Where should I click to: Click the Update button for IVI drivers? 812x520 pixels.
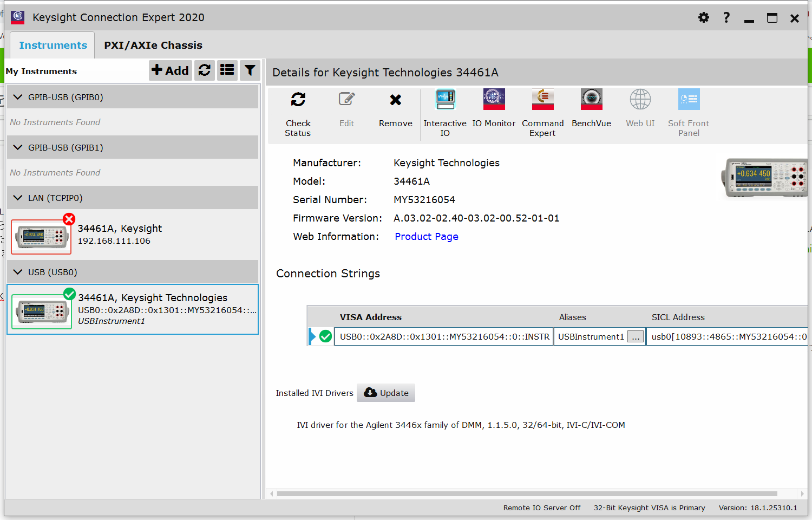click(385, 393)
